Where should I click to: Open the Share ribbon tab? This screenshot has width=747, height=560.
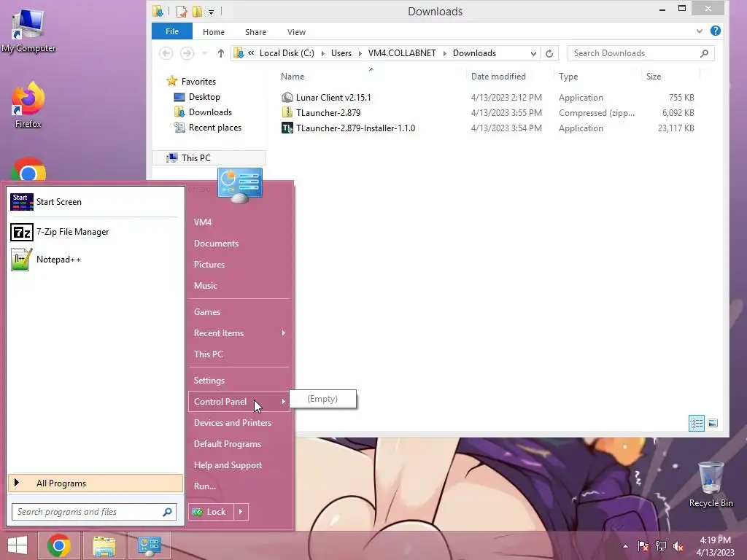[x=255, y=32]
